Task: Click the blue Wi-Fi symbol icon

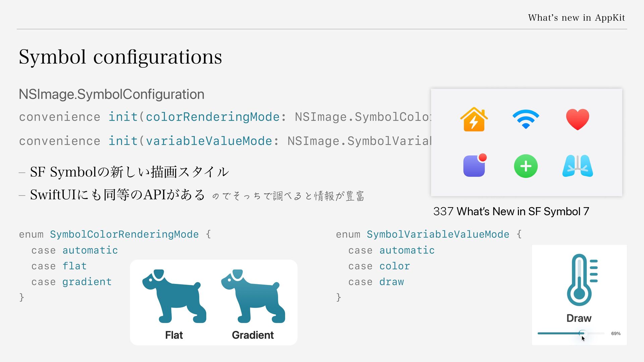Action: [526, 119]
